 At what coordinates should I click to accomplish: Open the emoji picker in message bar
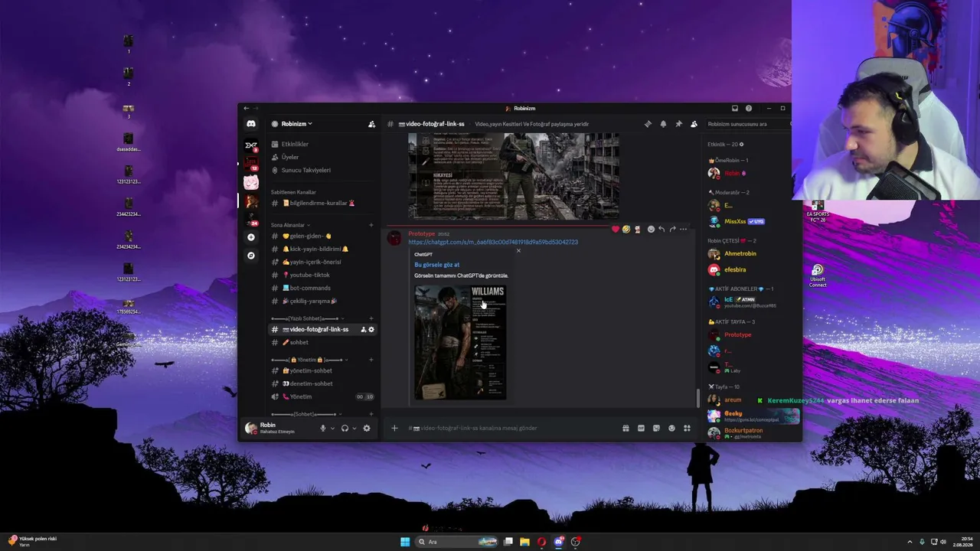click(x=671, y=429)
